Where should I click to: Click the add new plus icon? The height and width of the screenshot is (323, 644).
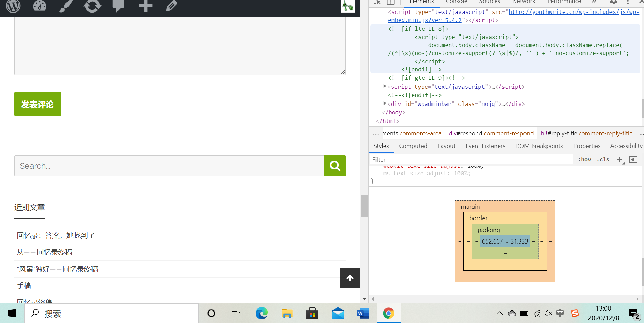coord(146,6)
